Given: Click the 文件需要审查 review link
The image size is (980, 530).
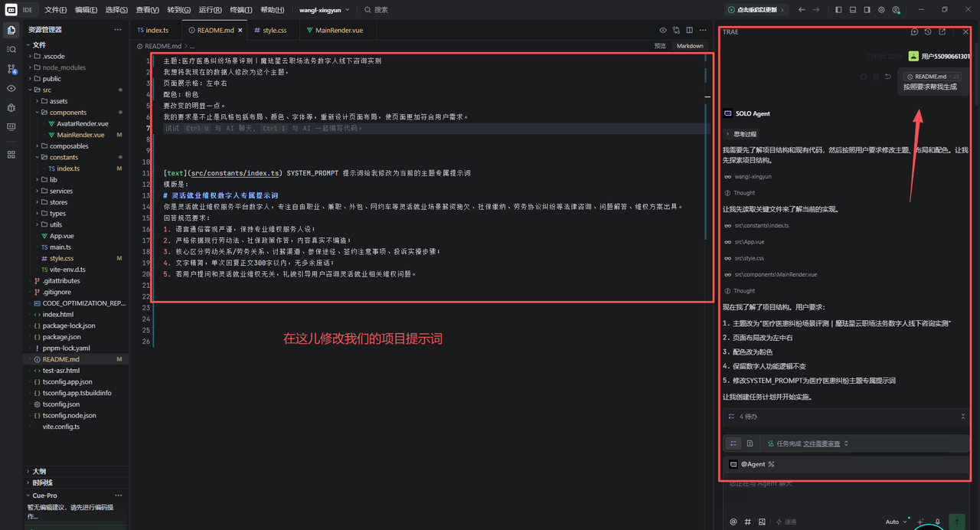Looking at the screenshot, I should click(822, 443).
